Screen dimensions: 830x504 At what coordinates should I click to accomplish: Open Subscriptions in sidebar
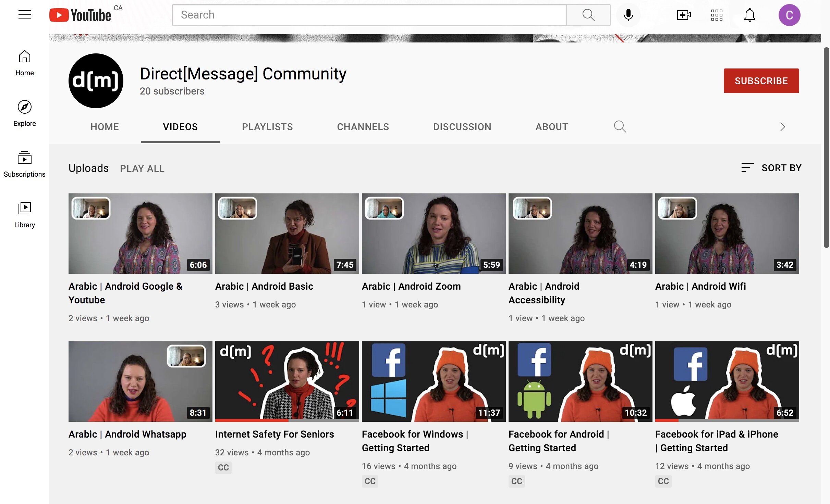coord(24,164)
